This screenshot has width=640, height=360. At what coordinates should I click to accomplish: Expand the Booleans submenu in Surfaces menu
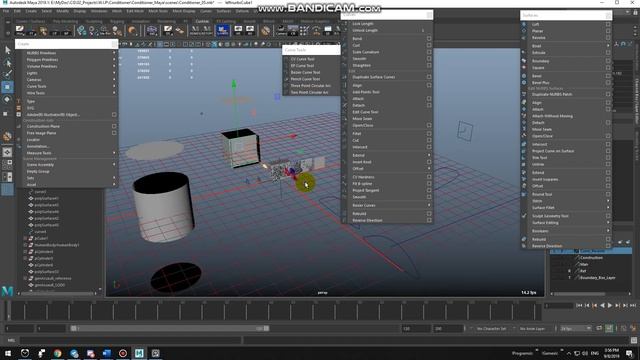tap(608, 231)
